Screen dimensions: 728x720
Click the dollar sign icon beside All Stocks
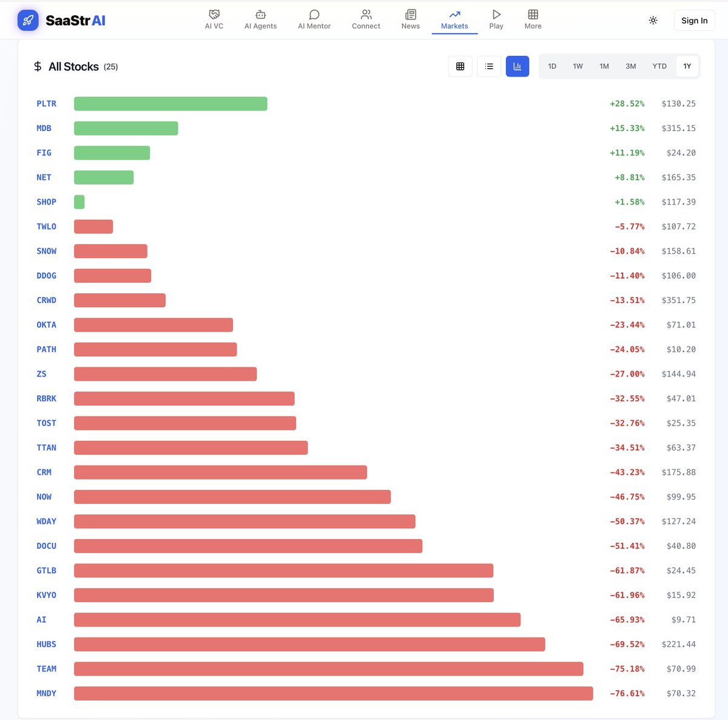38,66
